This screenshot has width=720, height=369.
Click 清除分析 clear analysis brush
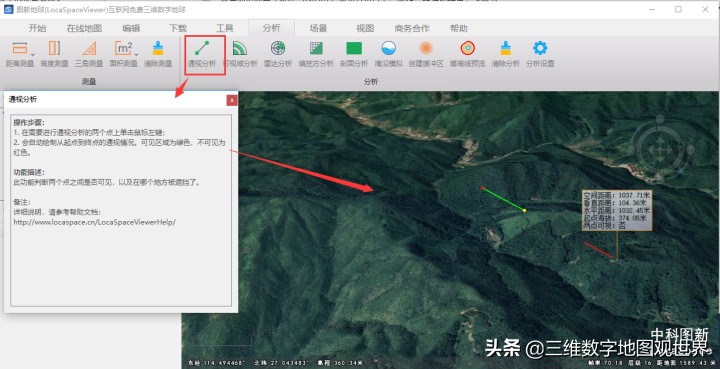[x=506, y=54]
